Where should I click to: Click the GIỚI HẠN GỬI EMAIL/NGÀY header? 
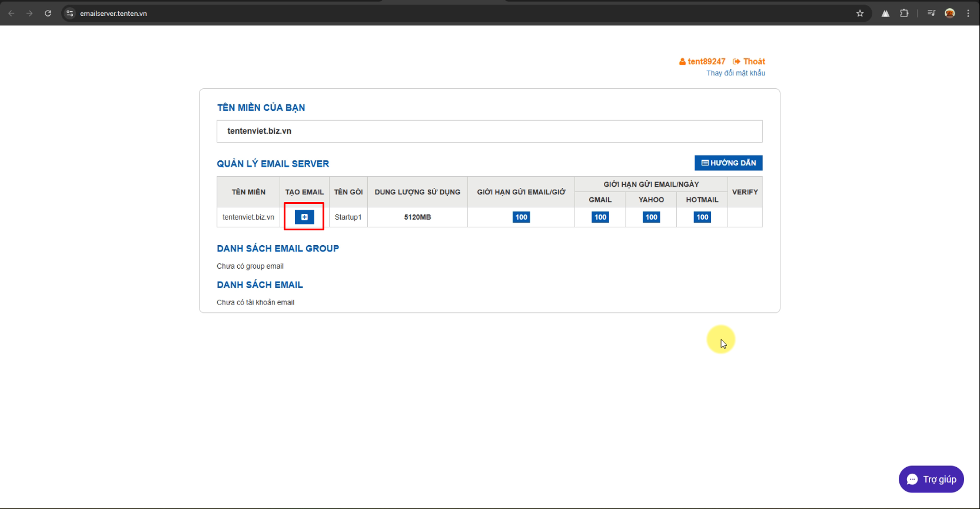[x=652, y=184]
